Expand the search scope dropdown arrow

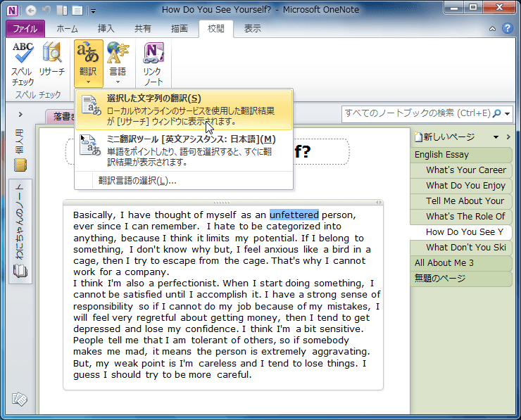[x=507, y=114]
